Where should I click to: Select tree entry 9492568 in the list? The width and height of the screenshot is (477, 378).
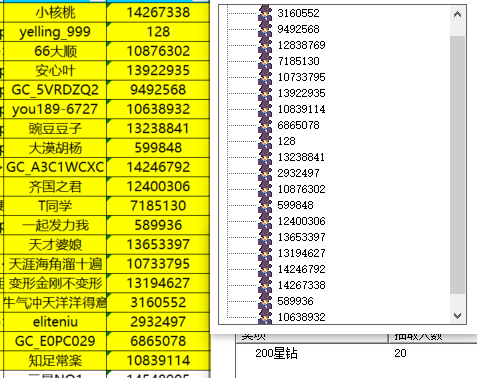click(x=298, y=29)
